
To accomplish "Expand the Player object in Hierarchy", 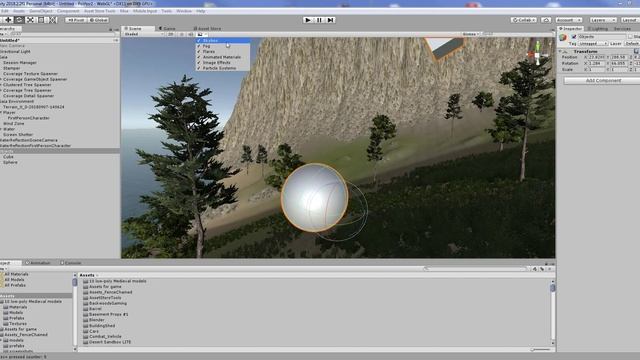I will click(x=1, y=112).
